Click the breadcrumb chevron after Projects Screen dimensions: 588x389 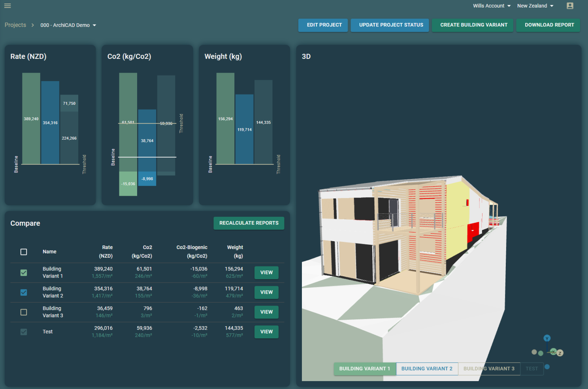click(x=33, y=25)
